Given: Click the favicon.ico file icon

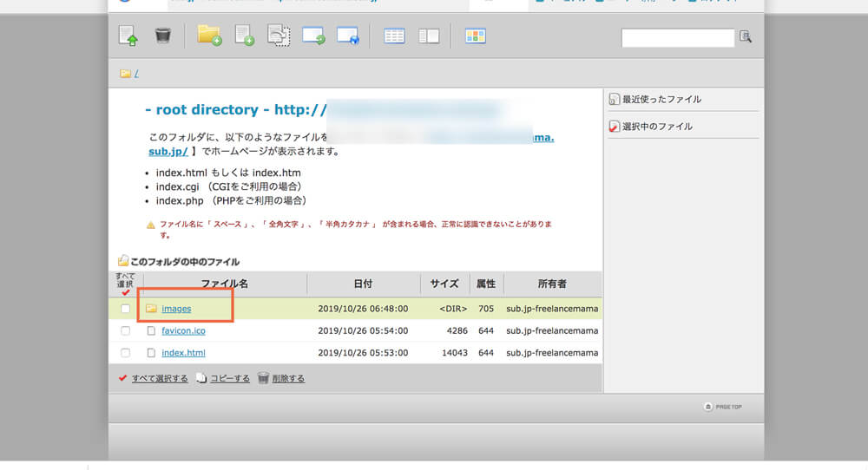Looking at the screenshot, I should (x=151, y=330).
